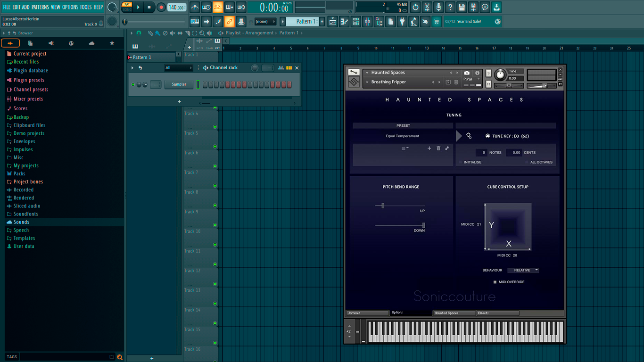Open the (none) snap selector dropdown
Viewport: 644px width, 362px height.
(x=265, y=22)
